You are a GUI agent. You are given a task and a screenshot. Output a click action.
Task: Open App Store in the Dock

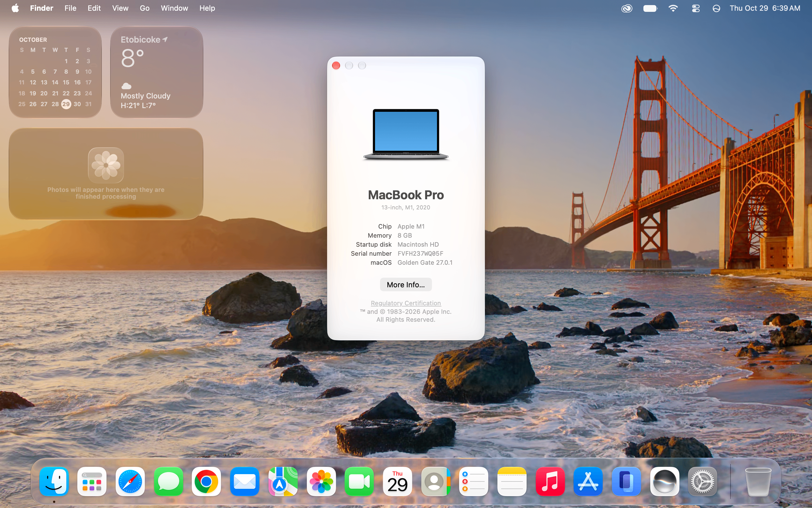[x=588, y=481]
